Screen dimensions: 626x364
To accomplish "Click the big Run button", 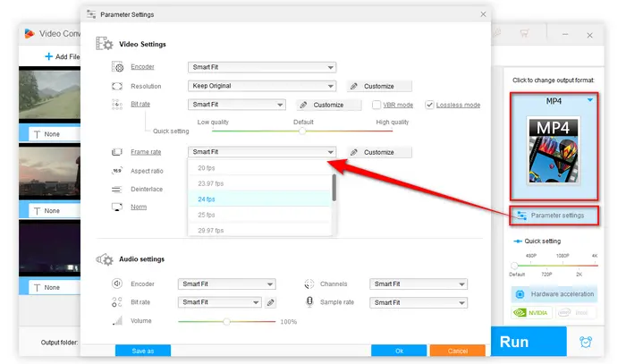I will click(x=529, y=342).
